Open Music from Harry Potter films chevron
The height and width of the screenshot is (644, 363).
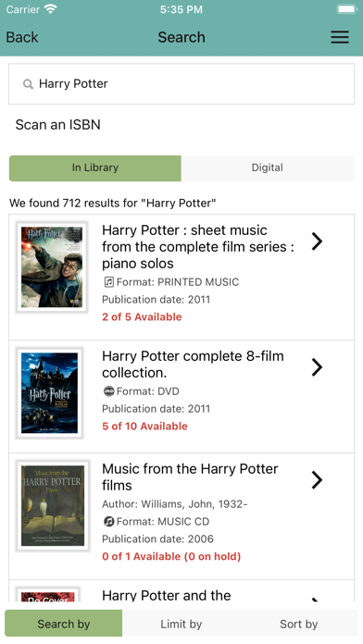point(317,479)
